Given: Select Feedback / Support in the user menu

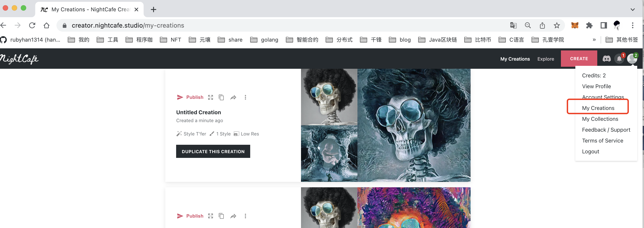Looking at the screenshot, I should pos(606,130).
